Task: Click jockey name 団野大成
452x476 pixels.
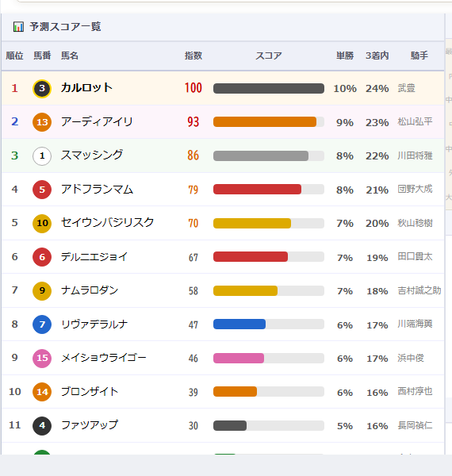Action: (415, 189)
